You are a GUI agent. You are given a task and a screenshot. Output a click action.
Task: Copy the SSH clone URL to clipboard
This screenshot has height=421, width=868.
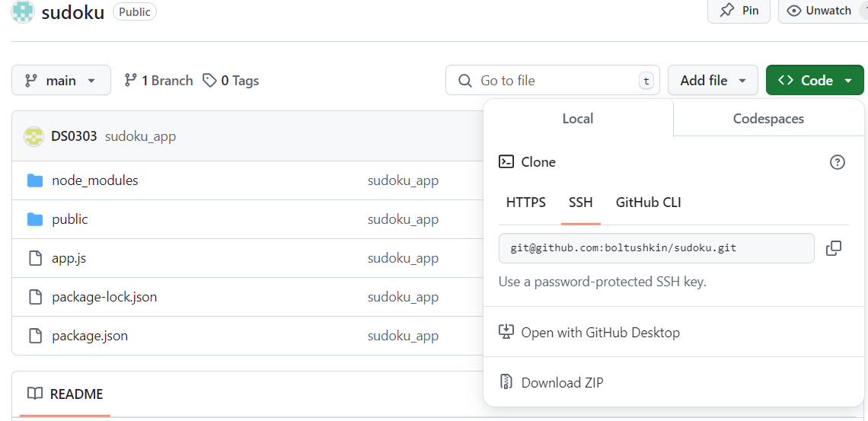click(833, 248)
